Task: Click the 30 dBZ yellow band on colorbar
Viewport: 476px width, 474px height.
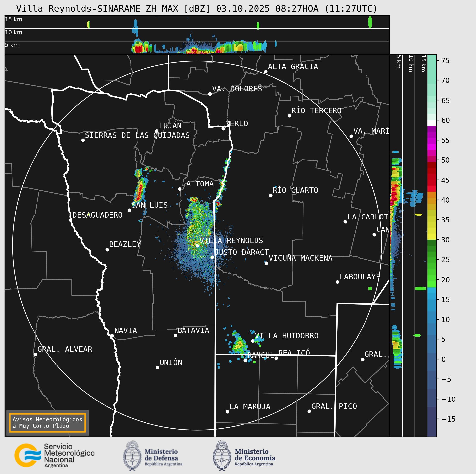Action: tap(432, 237)
